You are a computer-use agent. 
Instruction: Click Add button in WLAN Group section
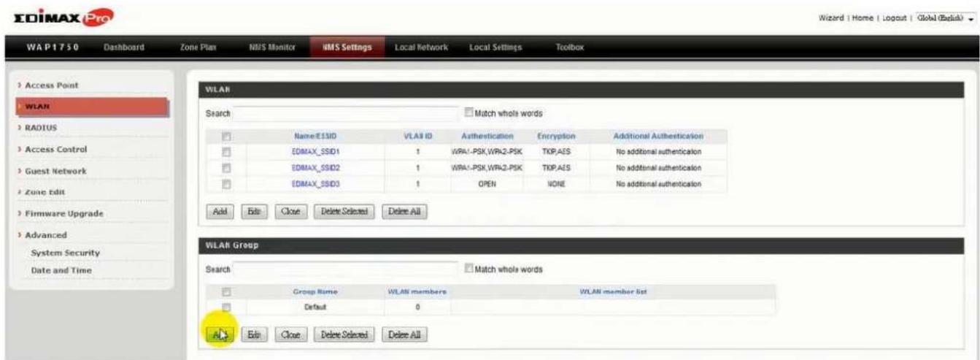point(220,334)
